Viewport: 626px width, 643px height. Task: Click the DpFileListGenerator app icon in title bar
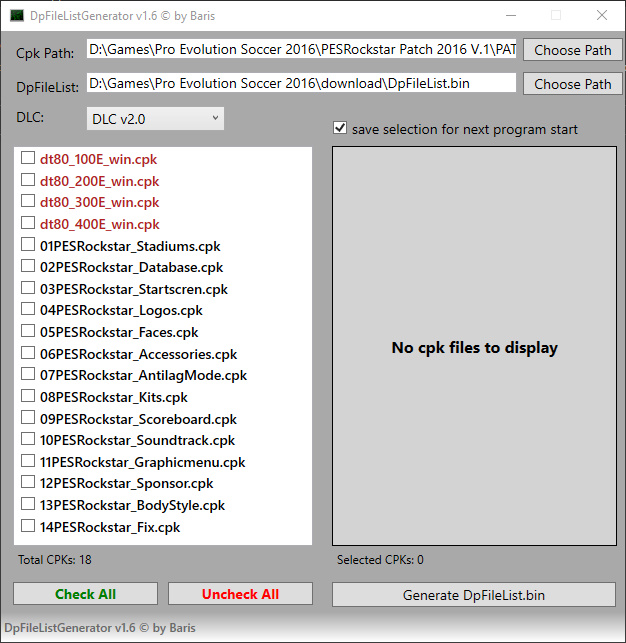click(16, 16)
